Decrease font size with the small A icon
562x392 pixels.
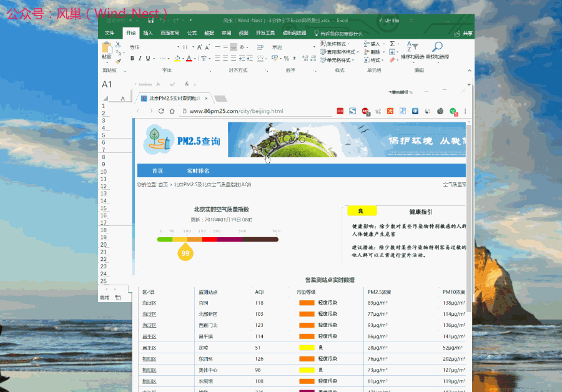click(x=207, y=47)
